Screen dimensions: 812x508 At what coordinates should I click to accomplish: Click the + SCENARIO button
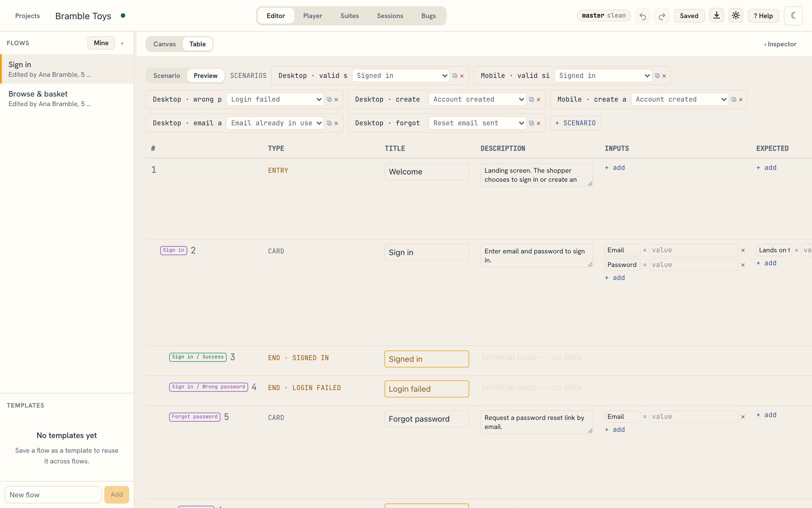click(x=575, y=123)
